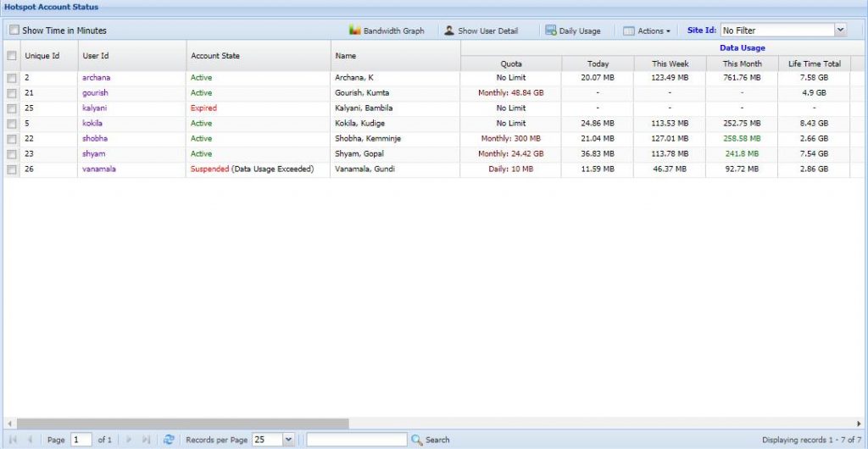Open the kalyani user id link
The image size is (868, 449).
pos(95,108)
